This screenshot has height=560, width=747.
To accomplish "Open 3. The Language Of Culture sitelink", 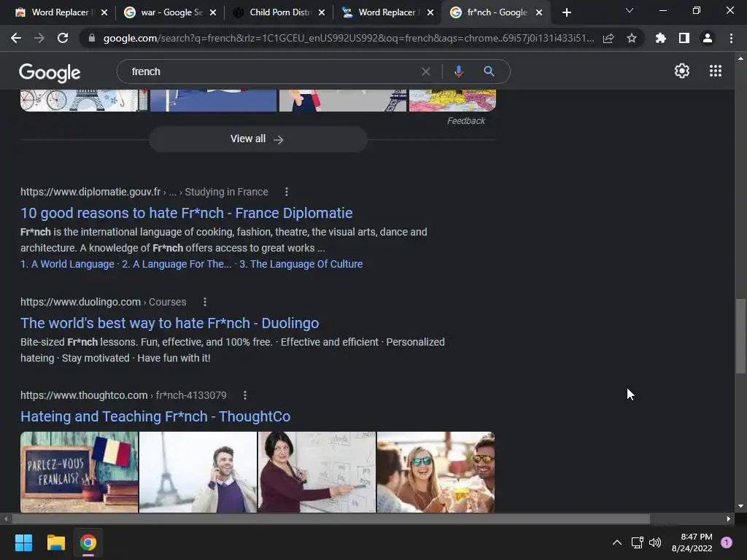I will coord(301,264).
